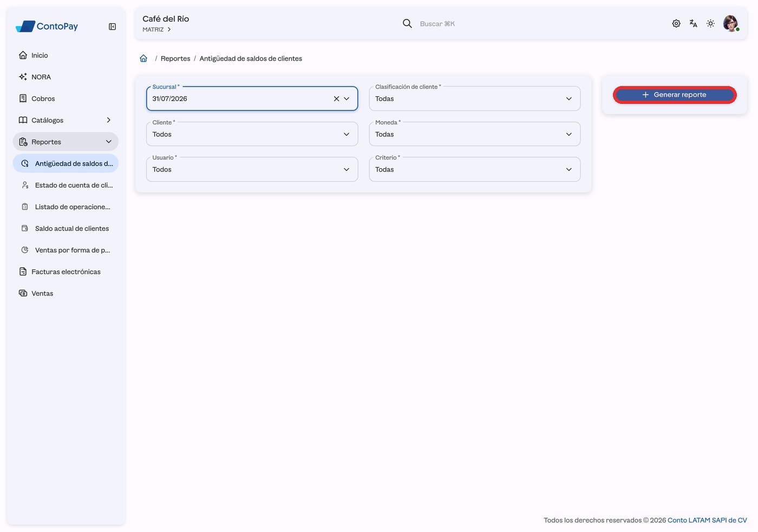Click the MATRIZ branch selector
This screenshot has height=532, width=758.
tap(157, 30)
